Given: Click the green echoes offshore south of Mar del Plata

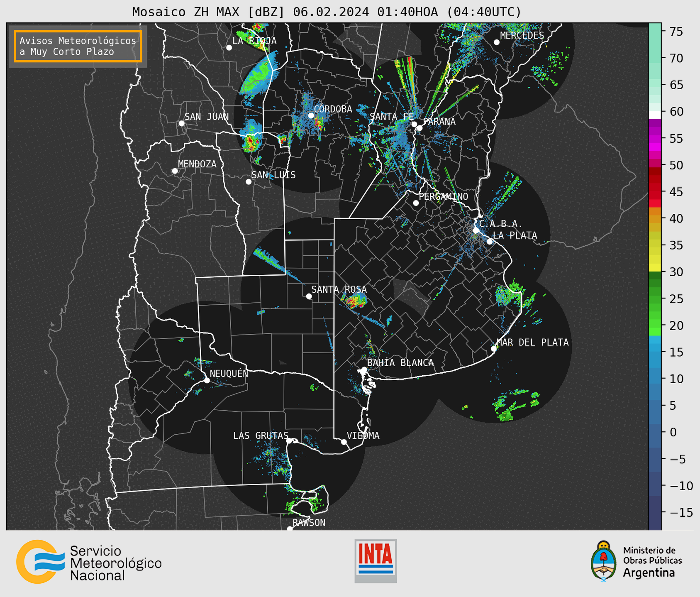Looking at the screenshot, I should click(x=516, y=405).
